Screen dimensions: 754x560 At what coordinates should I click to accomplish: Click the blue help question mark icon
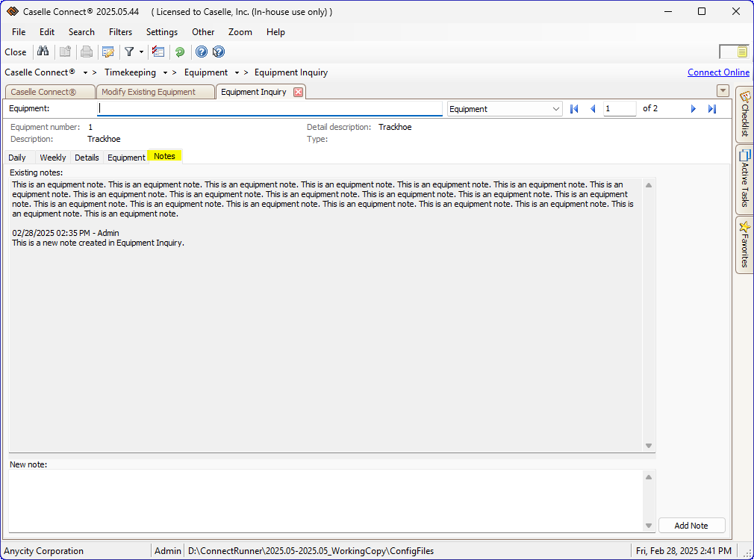click(x=201, y=52)
